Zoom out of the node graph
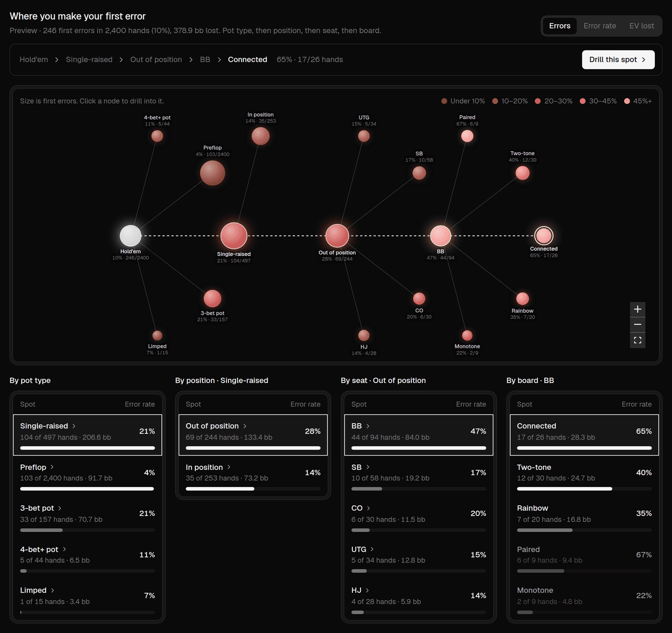 point(637,325)
